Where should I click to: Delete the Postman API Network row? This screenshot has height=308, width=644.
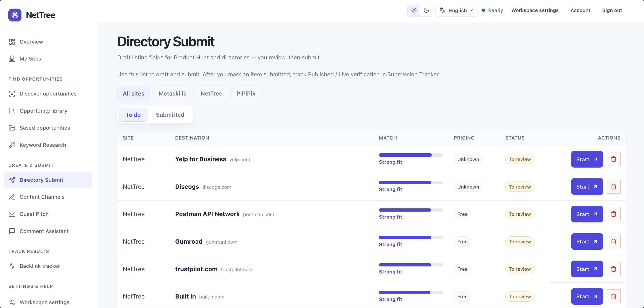coord(614,214)
